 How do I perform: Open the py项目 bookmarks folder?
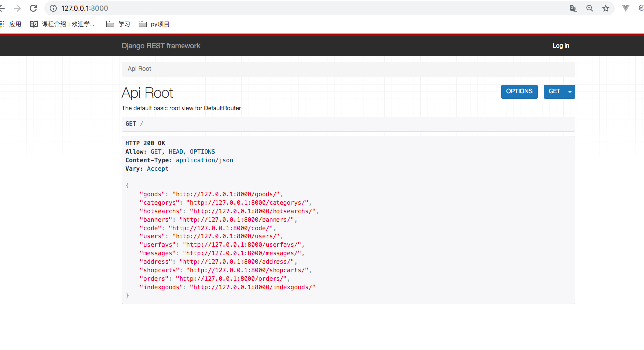[x=154, y=24]
